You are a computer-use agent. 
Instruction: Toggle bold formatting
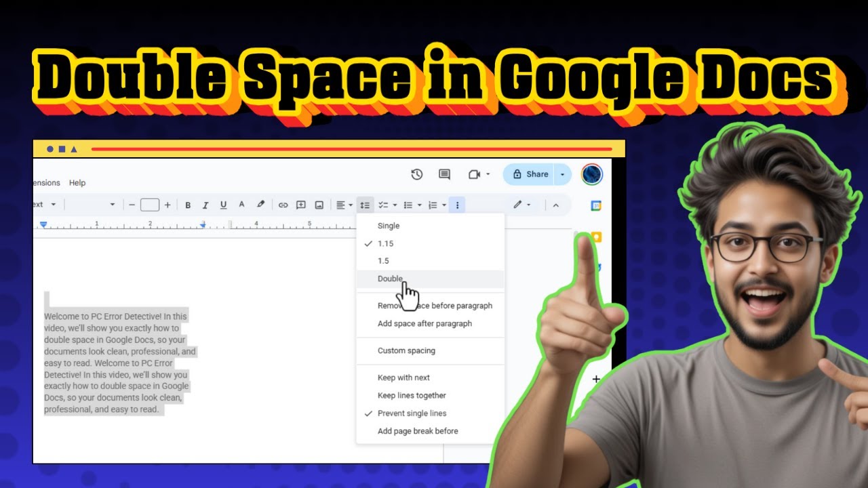pos(188,205)
